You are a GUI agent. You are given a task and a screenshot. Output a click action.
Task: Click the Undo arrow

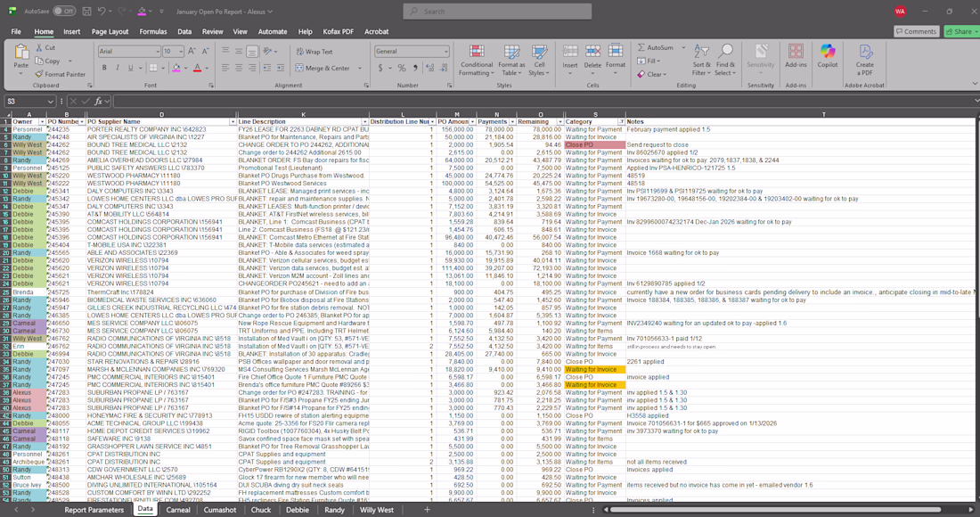click(102, 12)
